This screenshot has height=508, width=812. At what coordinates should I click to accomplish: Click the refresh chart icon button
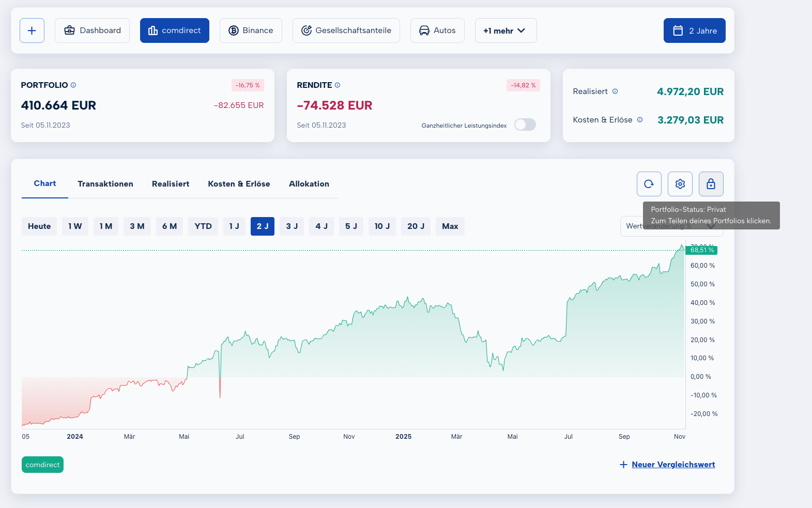[649, 184]
